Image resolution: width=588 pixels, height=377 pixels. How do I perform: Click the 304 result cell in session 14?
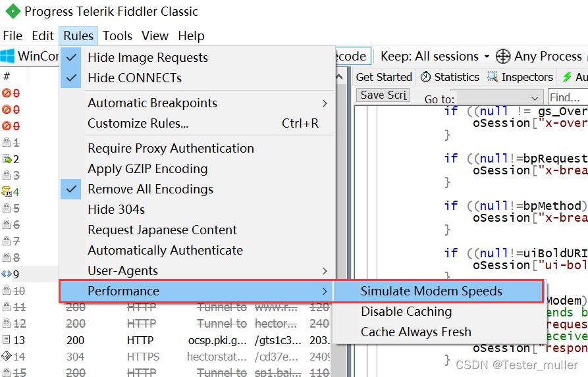[75, 357]
